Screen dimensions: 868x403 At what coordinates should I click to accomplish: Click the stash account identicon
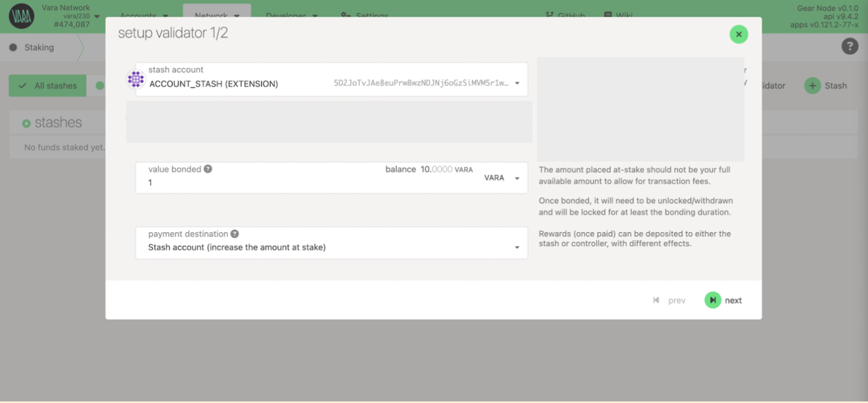tap(136, 80)
